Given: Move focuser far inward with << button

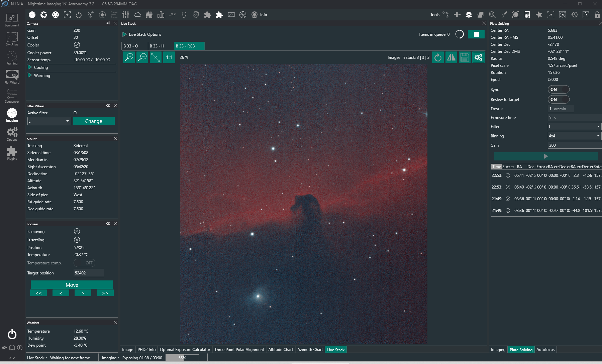Looking at the screenshot, I should pos(38,293).
